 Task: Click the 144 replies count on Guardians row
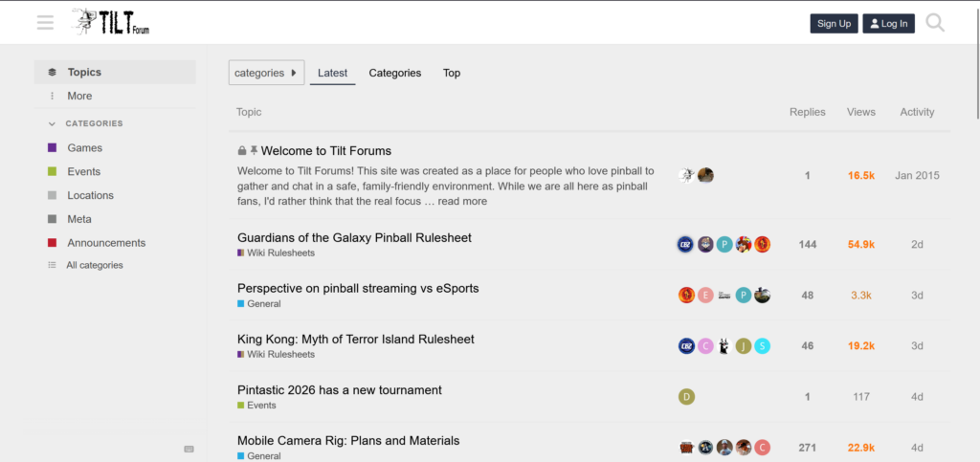(808, 245)
